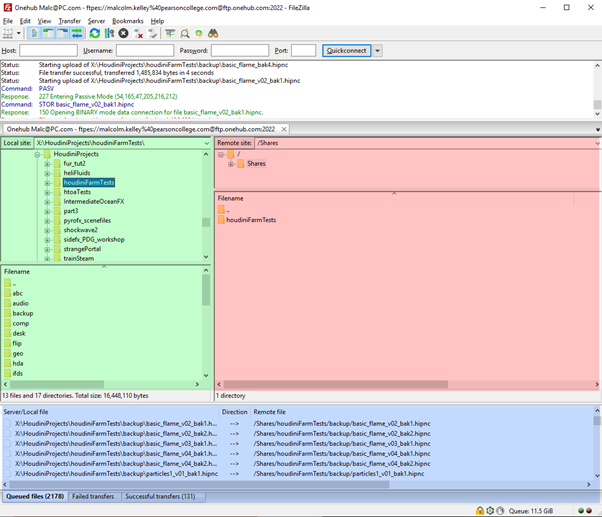Open the Quickconnect history dropdown
Image resolution: width=602 pixels, height=517 pixels.
pos(378,51)
